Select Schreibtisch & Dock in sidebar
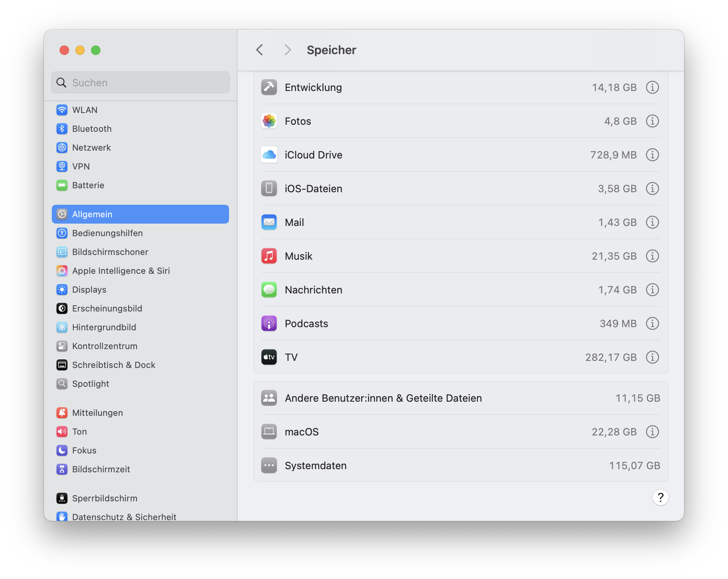 click(140, 365)
